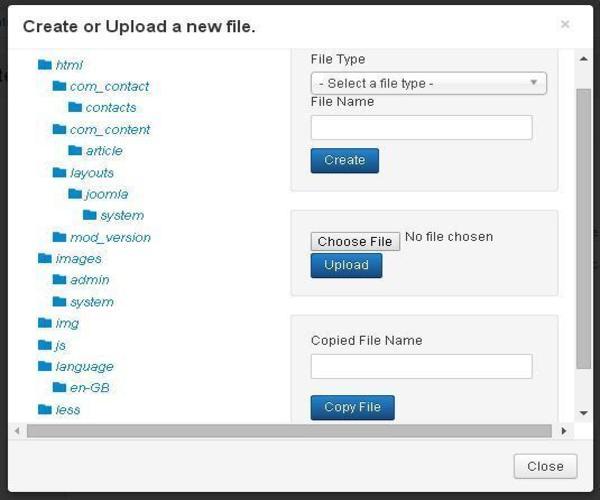
Task: Click the language folder icon
Action: coord(44,366)
